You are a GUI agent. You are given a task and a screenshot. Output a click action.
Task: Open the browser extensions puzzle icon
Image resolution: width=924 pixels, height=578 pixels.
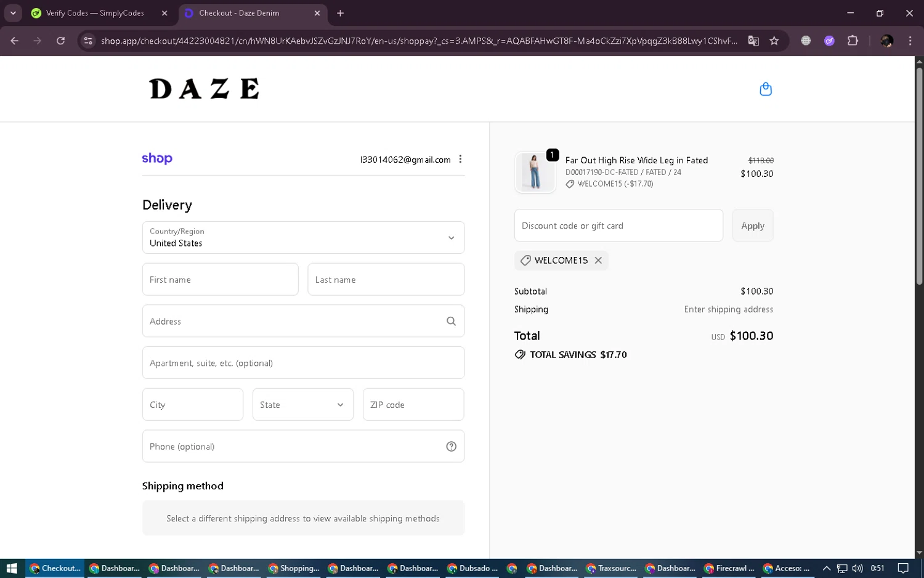(x=853, y=41)
